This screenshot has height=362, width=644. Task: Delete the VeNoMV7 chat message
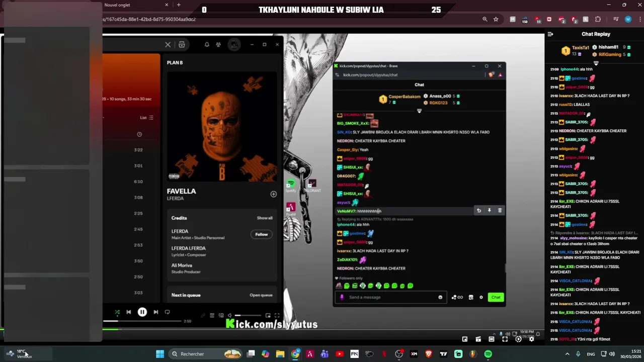(500, 211)
